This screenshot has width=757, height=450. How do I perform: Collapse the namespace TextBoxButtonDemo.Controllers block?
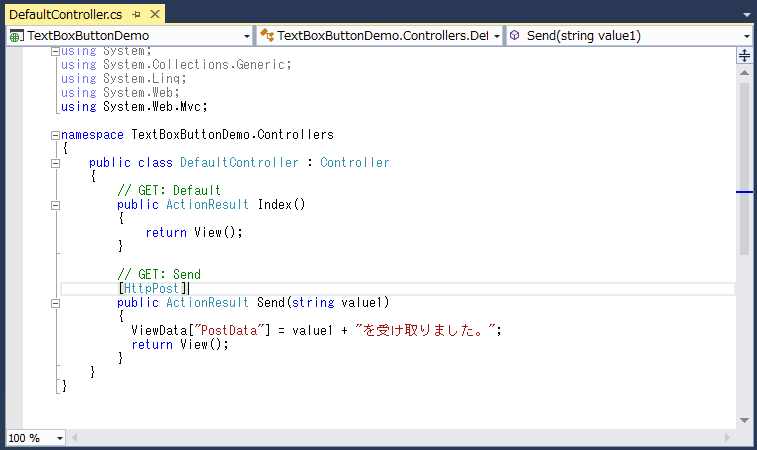pos(56,135)
